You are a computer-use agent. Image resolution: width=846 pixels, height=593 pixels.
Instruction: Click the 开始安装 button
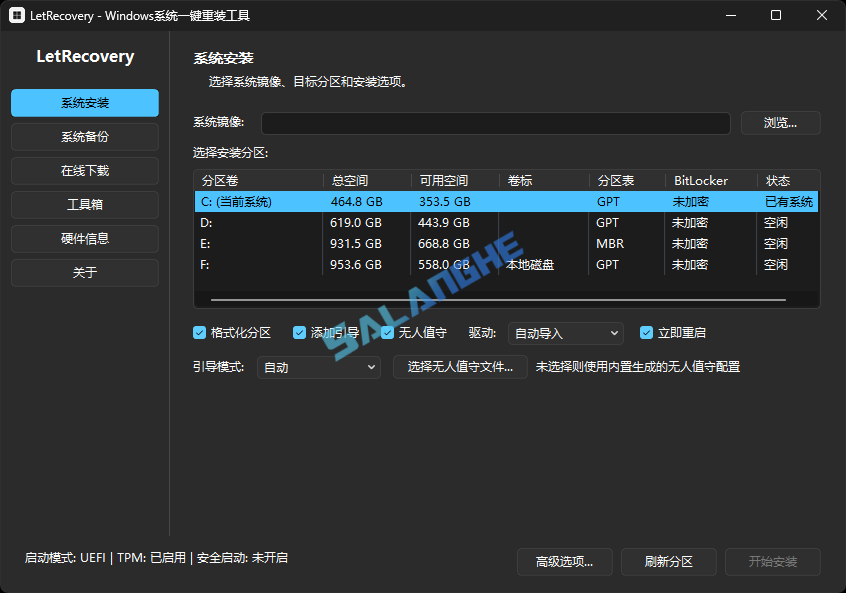tap(773, 562)
